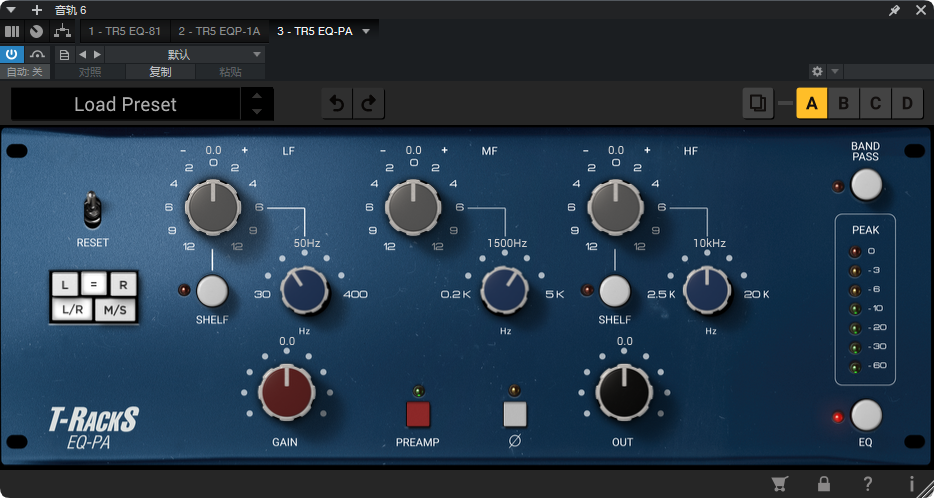Expand the arrow beside the gear icon

[x=835, y=71]
